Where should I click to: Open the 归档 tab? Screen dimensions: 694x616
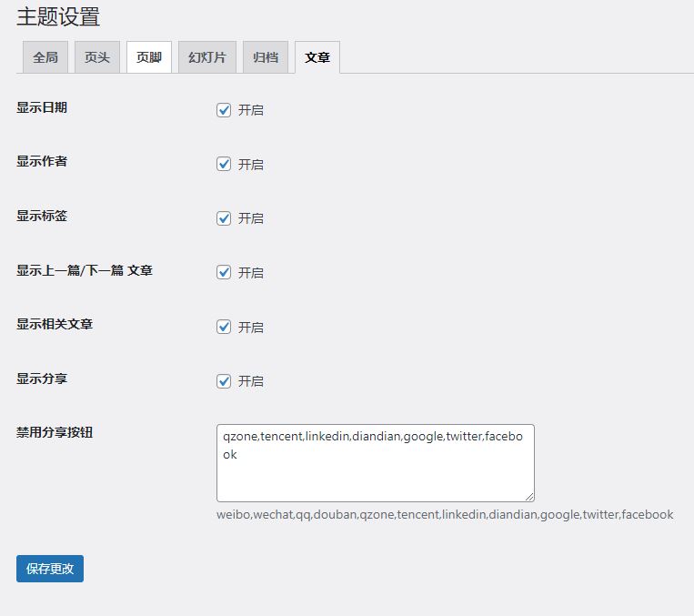pos(266,57)
